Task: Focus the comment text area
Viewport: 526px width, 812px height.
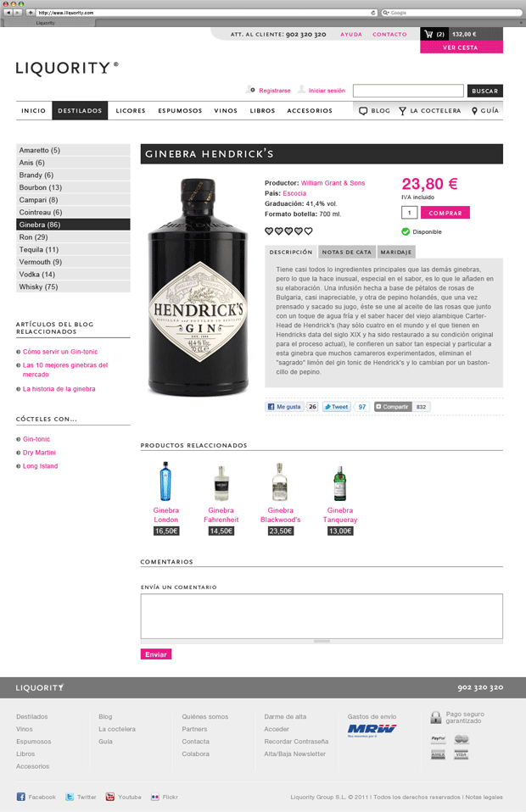Action: tap(322, 616)
